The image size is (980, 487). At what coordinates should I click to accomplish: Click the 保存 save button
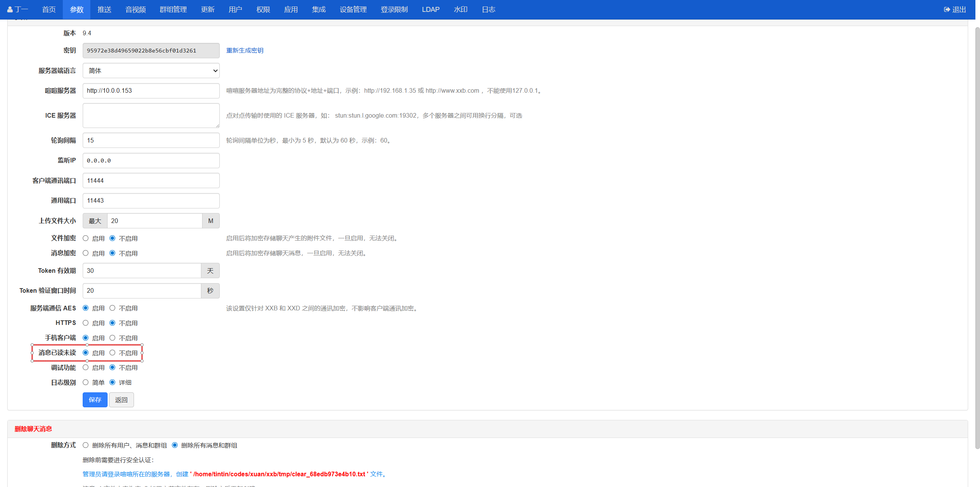(x=95, y=400)
